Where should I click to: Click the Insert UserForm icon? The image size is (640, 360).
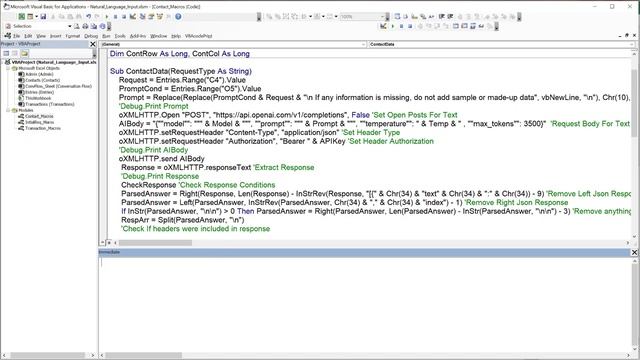(x=30, y=17)
